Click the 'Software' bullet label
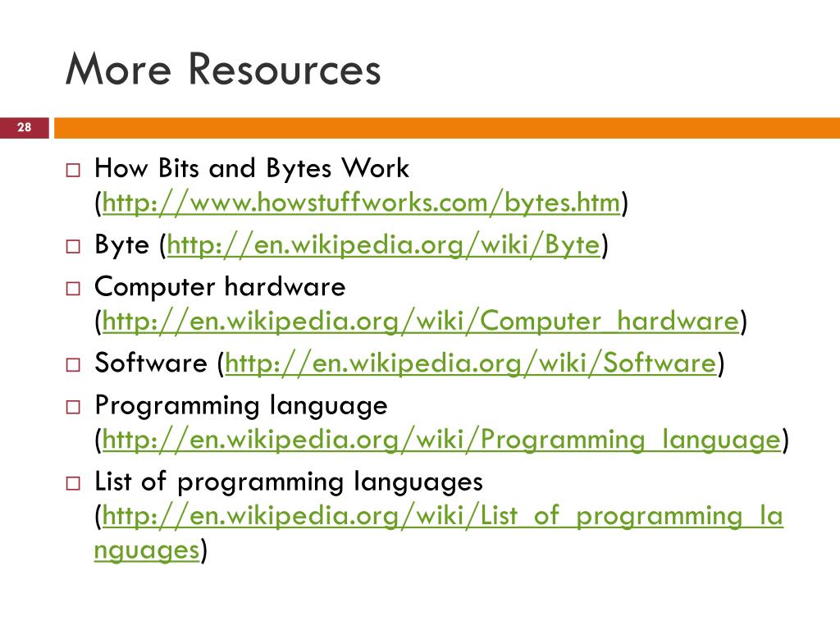This screenshot has width=840, height=630. point(151,363)
